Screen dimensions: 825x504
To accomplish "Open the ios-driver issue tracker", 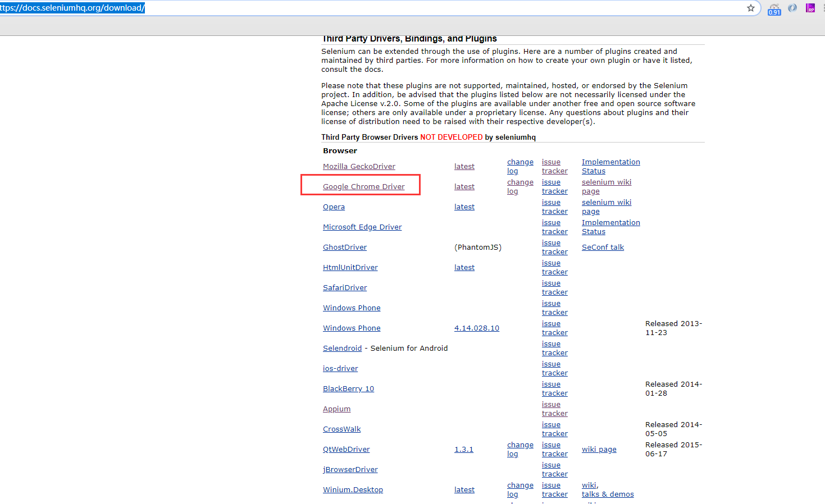I will click(x=555, y=368).
